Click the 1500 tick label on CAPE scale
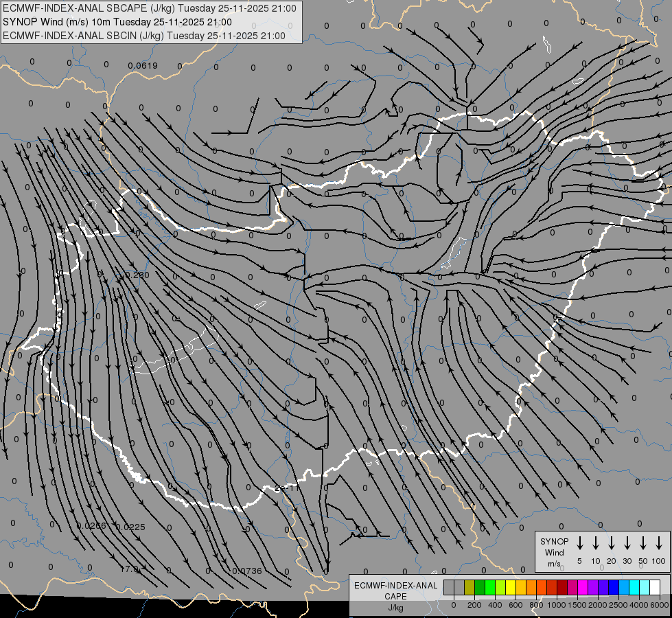This screenshot has width=672, height=618. (x=577, y=605)
